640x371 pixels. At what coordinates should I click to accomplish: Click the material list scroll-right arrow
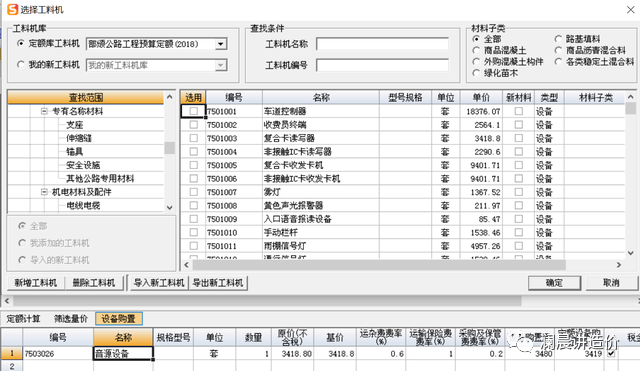coord(619,265)
